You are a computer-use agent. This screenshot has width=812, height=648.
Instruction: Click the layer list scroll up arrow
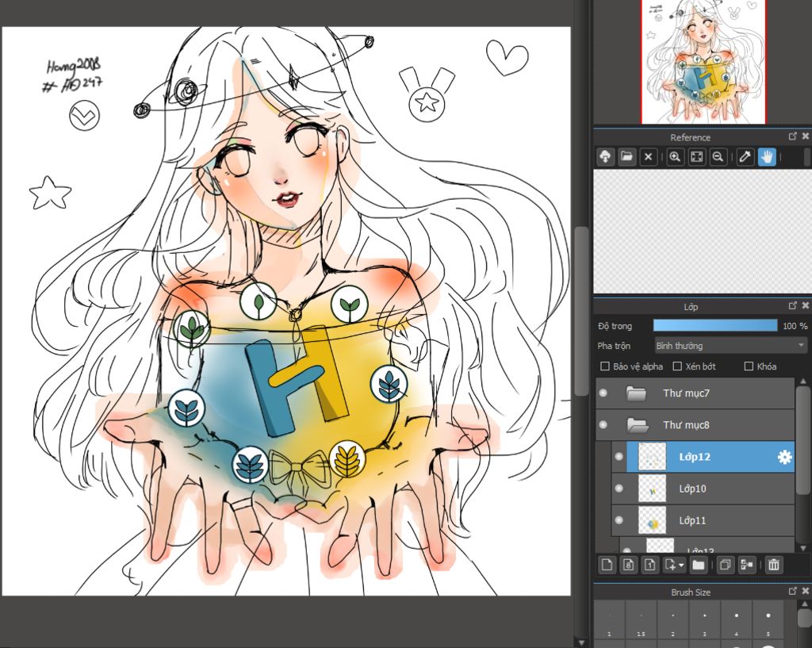(x=803, y=382)
